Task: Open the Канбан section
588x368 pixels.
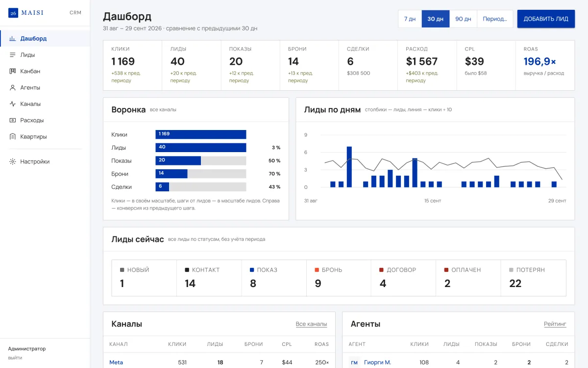Action: (x=45, y=71)
